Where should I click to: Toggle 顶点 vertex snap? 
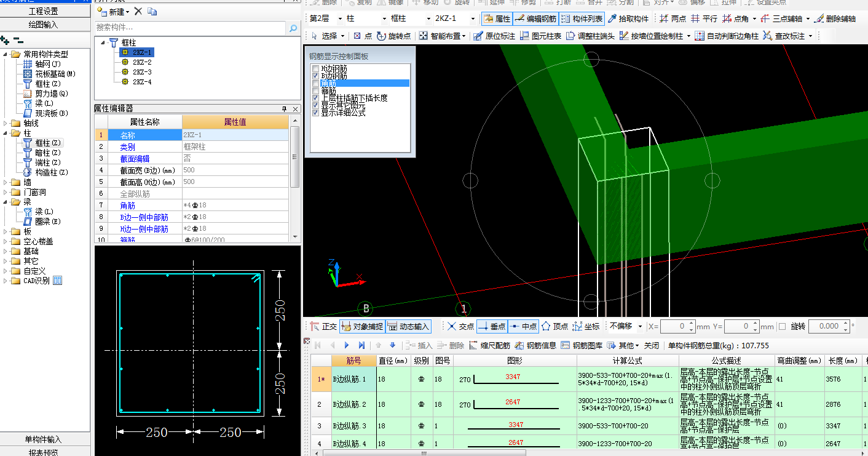(x=554, y=326)
